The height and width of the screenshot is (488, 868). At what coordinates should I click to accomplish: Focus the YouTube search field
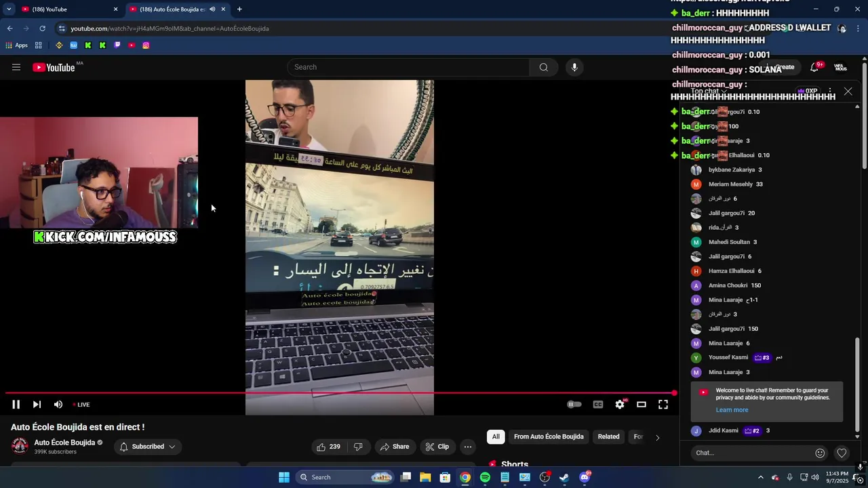(408, 67)
